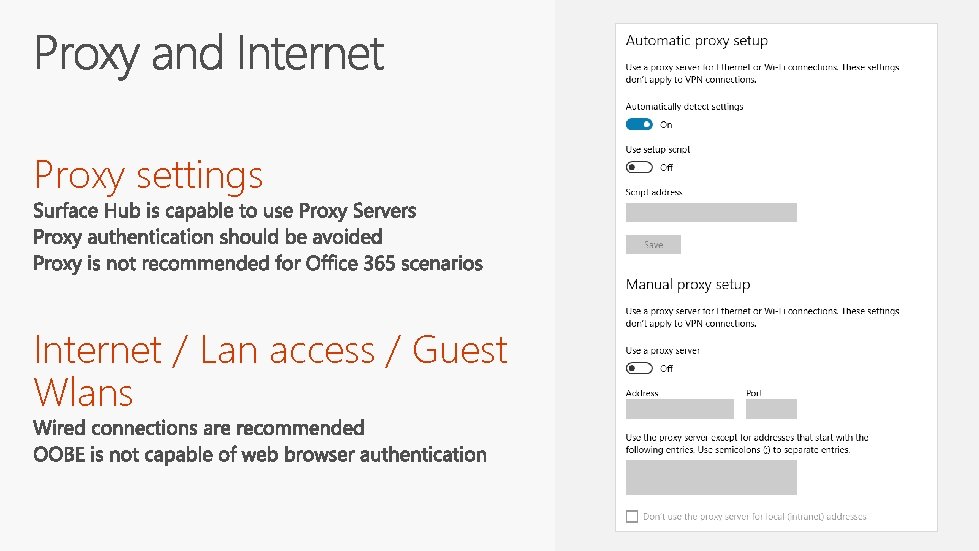979x551 pixels.
Task: Select the Proxy and Internet slide title
Action: pyautogui.click(x=209, y=54)
